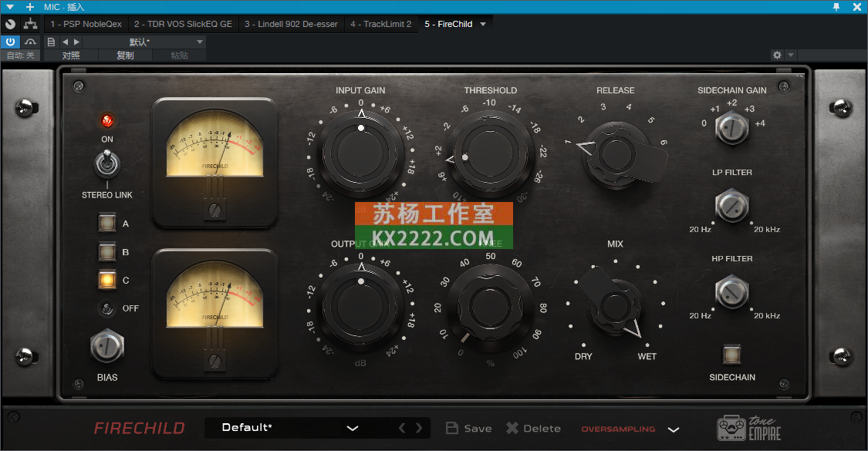Pin the plugin window

point(836,7)
